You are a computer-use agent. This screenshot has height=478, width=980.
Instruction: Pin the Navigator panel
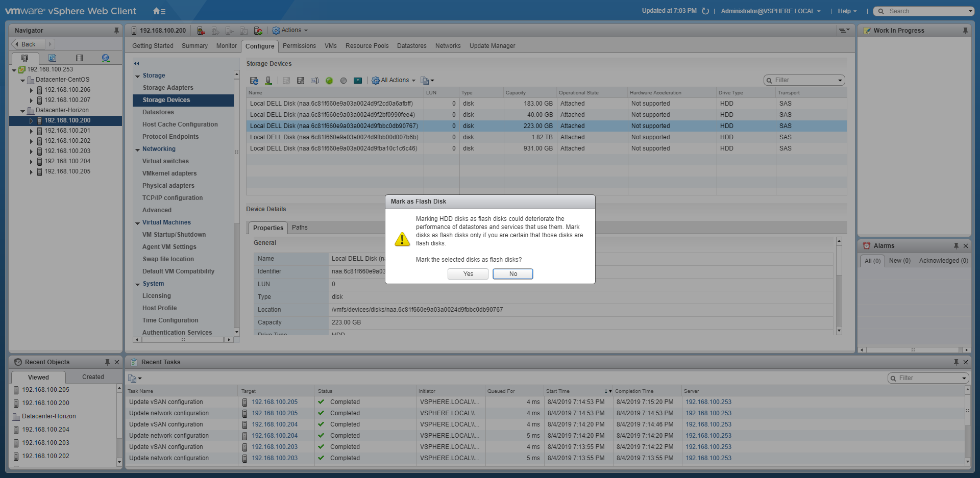click(x=116, y=31)
